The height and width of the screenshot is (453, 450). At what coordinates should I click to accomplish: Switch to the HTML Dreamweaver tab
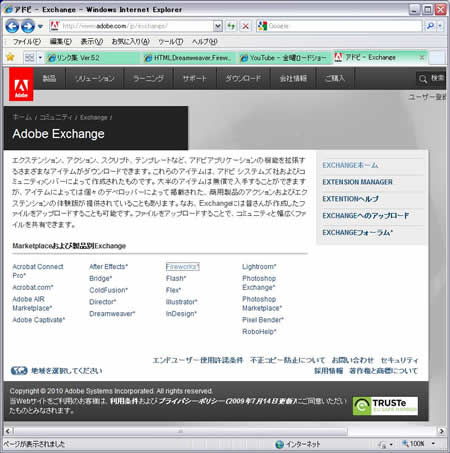coord(188,58)
